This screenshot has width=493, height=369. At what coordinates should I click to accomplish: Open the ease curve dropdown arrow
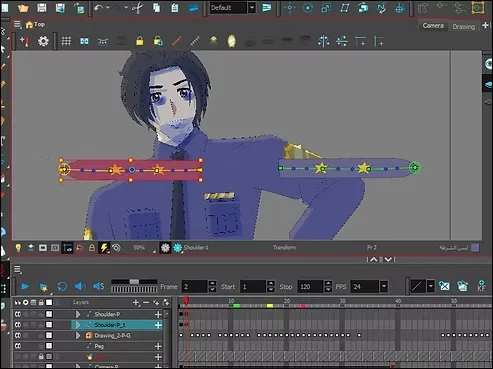430,286
